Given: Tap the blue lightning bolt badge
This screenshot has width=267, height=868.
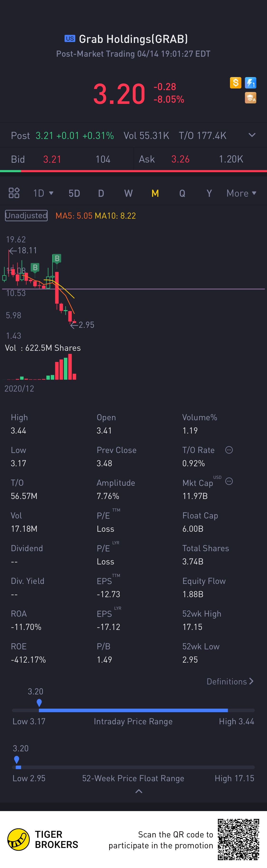Looking at the screenshot, I should tap(250, 83).
